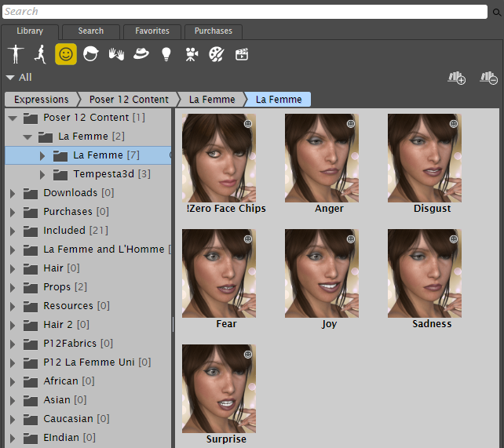Open the Figures category
Viewport: 504px width, 448px height.
pos(15,54)
